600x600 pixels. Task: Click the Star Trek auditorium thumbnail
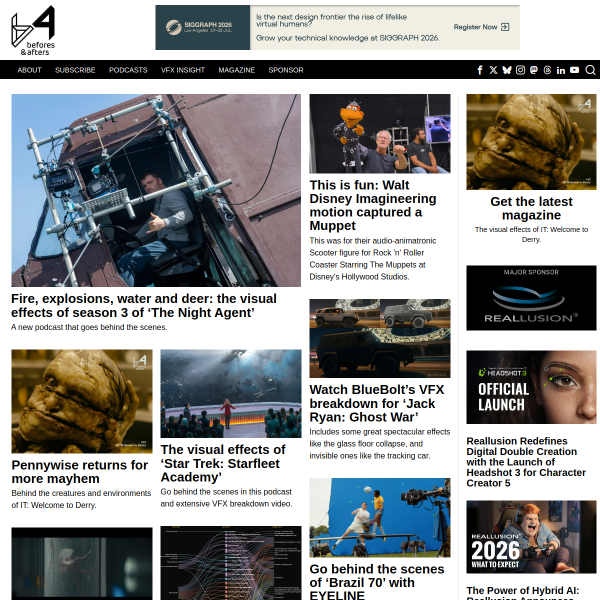(x=231, y=393)
